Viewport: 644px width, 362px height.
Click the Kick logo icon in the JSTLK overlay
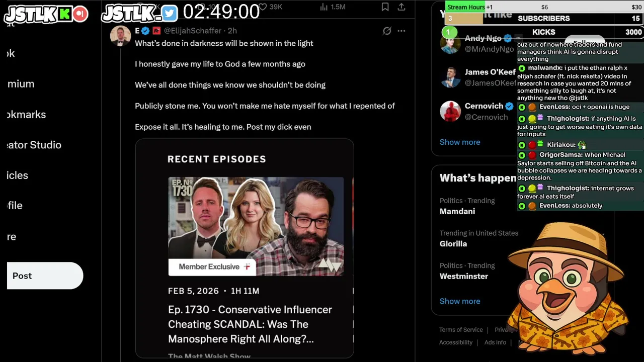64,14
